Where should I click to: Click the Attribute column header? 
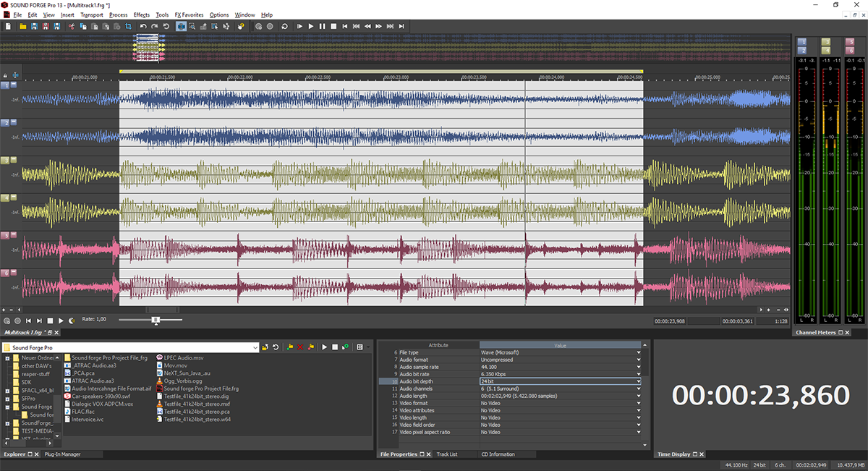pos(438,345)
